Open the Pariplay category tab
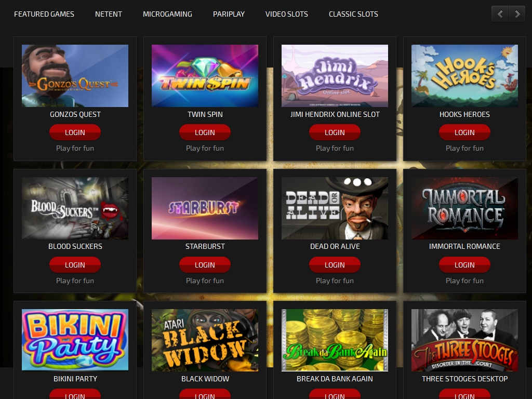The height and width of the screenshot is (399, 532). [229, 14]
